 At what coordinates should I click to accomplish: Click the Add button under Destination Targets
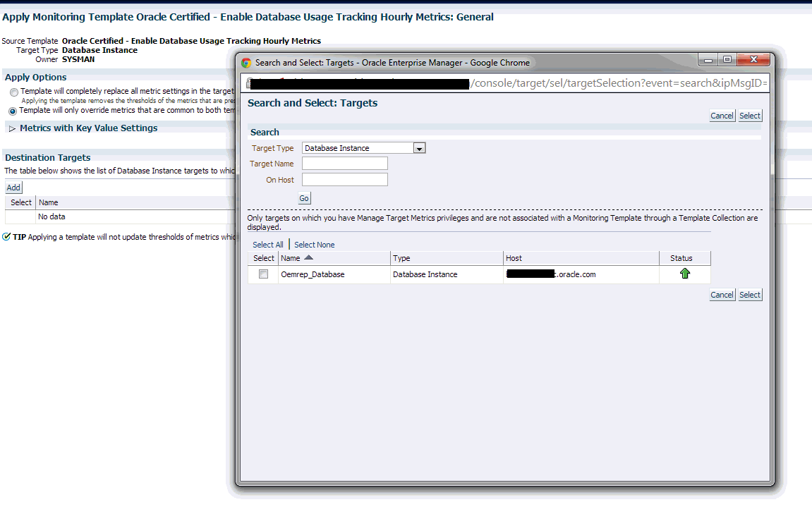[x=13, y=188]
